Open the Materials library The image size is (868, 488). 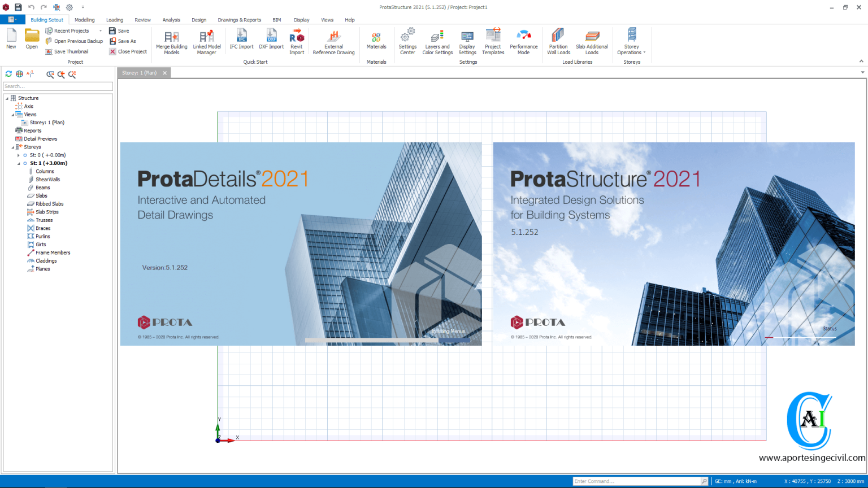[376, 41]
